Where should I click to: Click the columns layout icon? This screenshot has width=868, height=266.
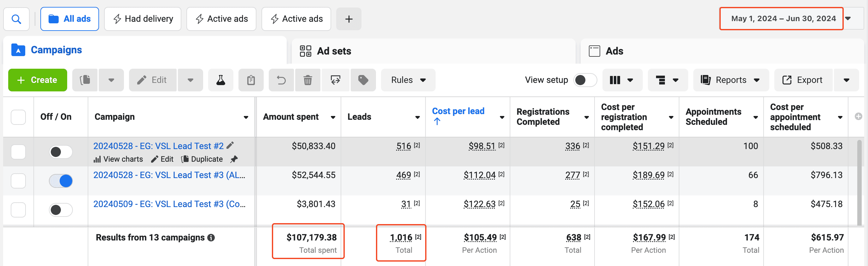point(622,80)
